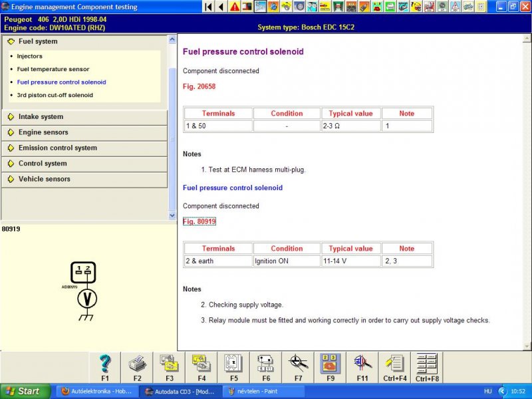Click the F1 help question mark icon
Screen dimensions: 532x399
click(x=105, y=368)
